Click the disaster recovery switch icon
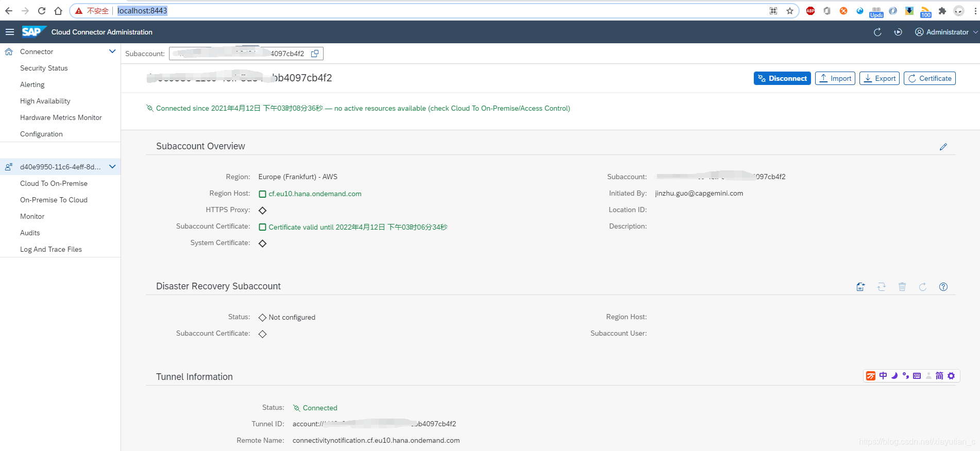Image resolution: width=980 pixels, height=451 pixels. [882, 287]
